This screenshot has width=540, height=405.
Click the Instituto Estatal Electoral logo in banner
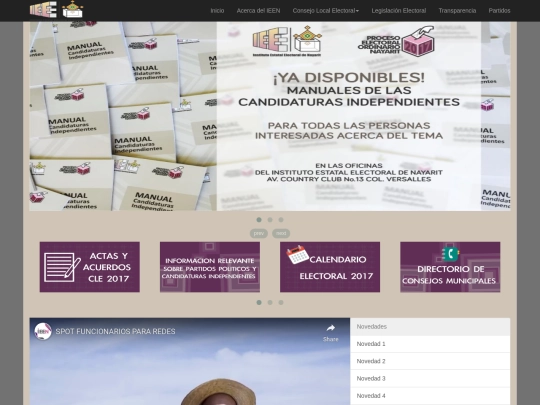(x=287, y=41)
